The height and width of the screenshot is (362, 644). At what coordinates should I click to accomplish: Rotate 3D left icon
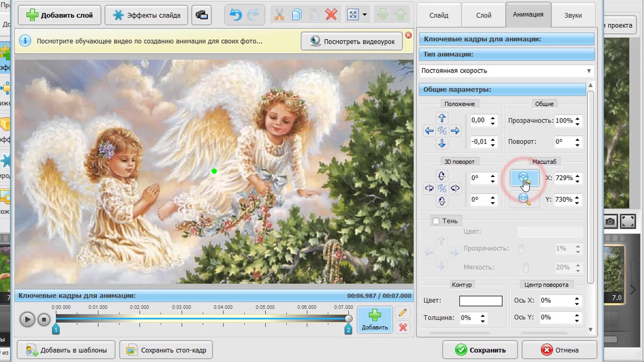click(x=429, y=189)
